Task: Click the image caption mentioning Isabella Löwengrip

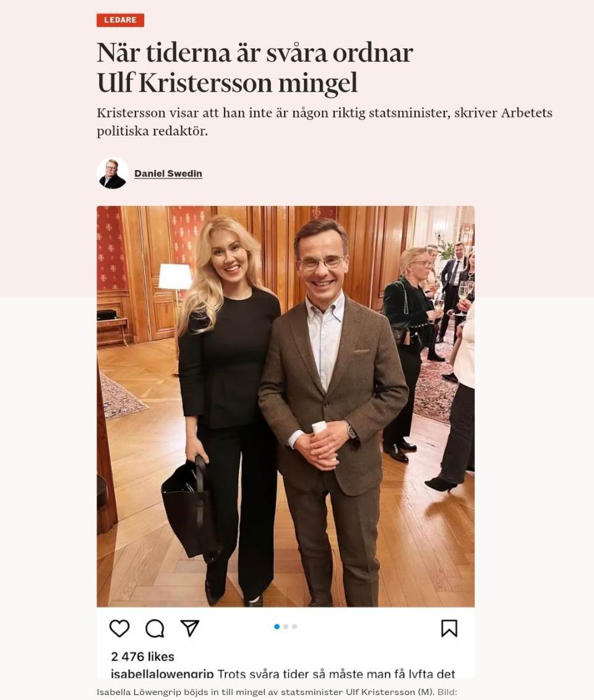Action: click(x=265, y=692)
